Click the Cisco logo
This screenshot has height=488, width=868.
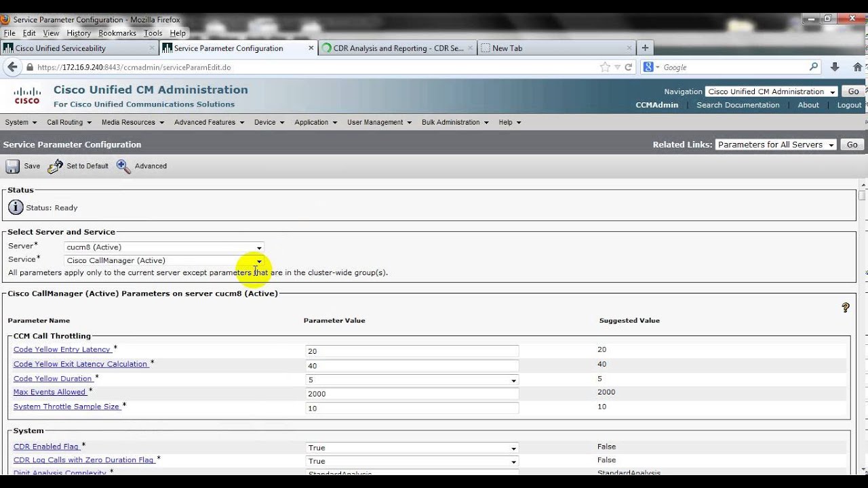[27, 96]
